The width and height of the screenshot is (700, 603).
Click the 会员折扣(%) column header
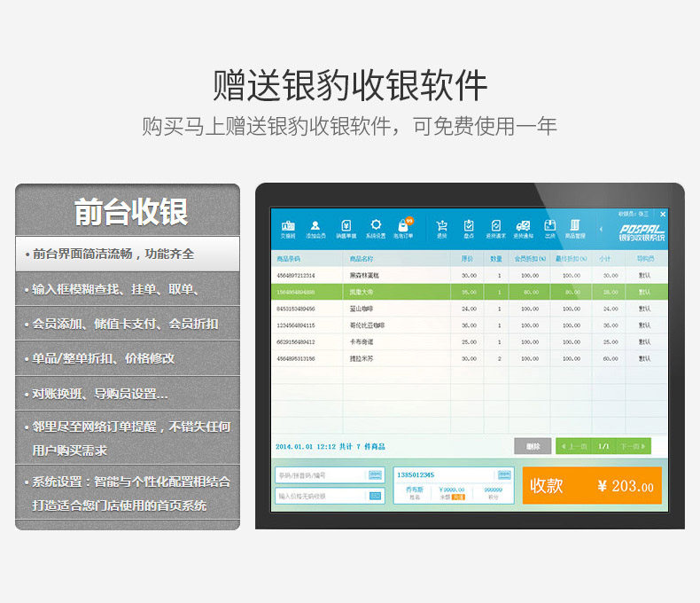click(x=530, y=259)
